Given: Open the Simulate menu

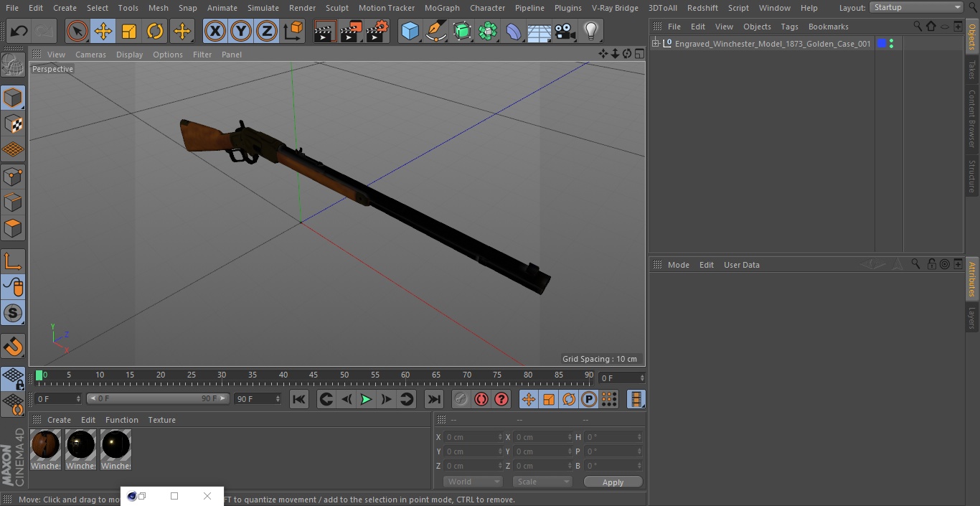Looking at the screenshot, I should (x=263, y=8).
